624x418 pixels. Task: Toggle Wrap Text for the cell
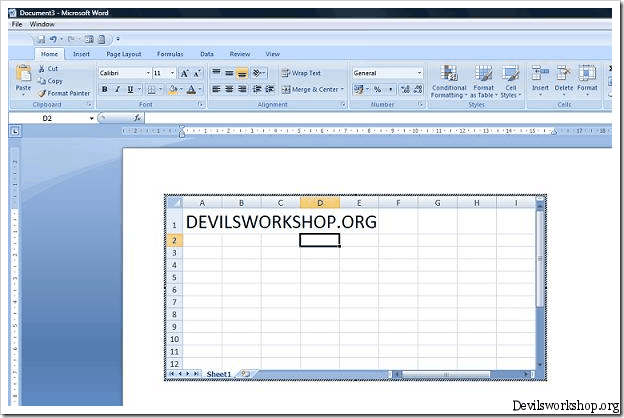301,73
